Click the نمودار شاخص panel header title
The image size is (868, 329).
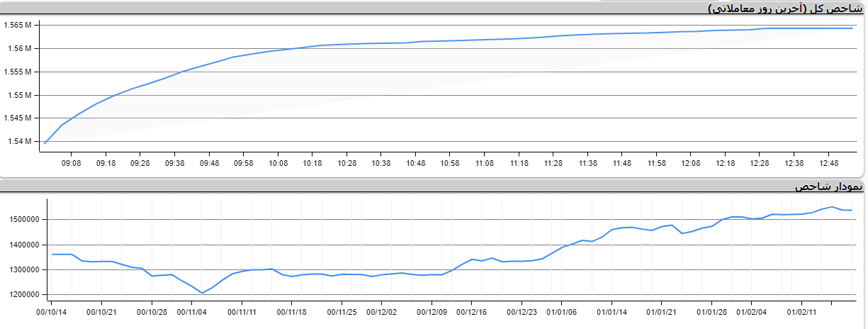point(828,186)
